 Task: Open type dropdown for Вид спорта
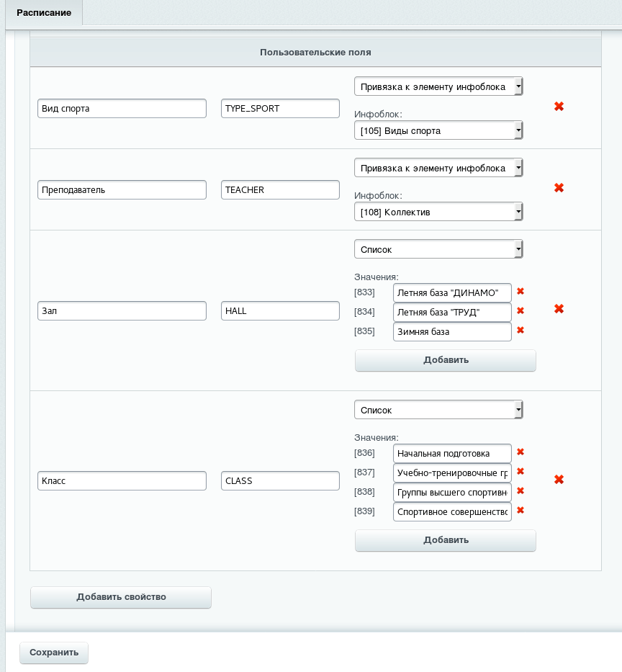pyautogui.click(x=438, y=86)
